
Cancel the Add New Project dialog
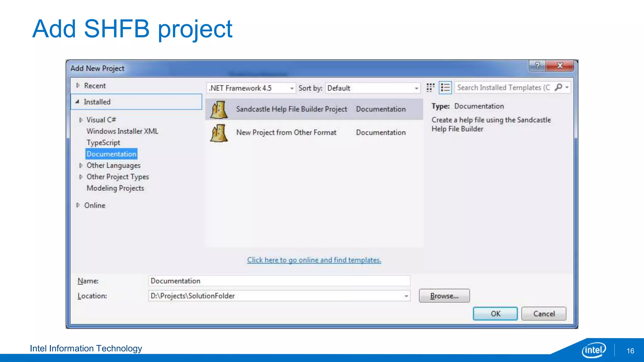pyautogui.click(x=544, y=314)
